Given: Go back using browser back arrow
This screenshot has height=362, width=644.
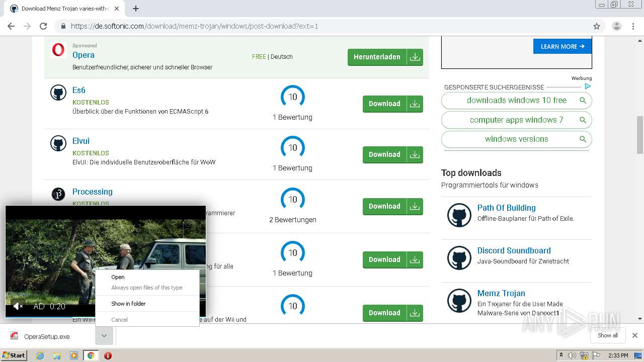Looking at the screenshot, I should (11, 26).
